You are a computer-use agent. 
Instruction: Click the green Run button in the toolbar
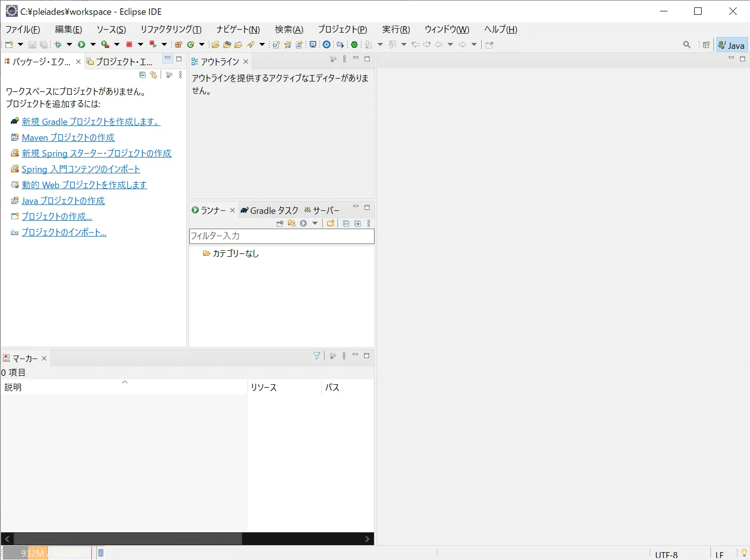point(82,44)
